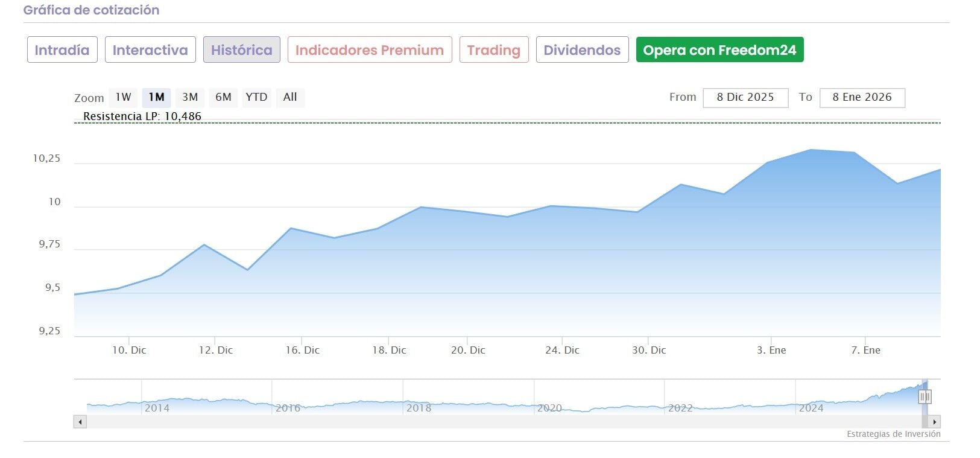This screenshot has width=980, height=458.
Task: Open the Intradía chart tab
Action: [x=62, y=50]
